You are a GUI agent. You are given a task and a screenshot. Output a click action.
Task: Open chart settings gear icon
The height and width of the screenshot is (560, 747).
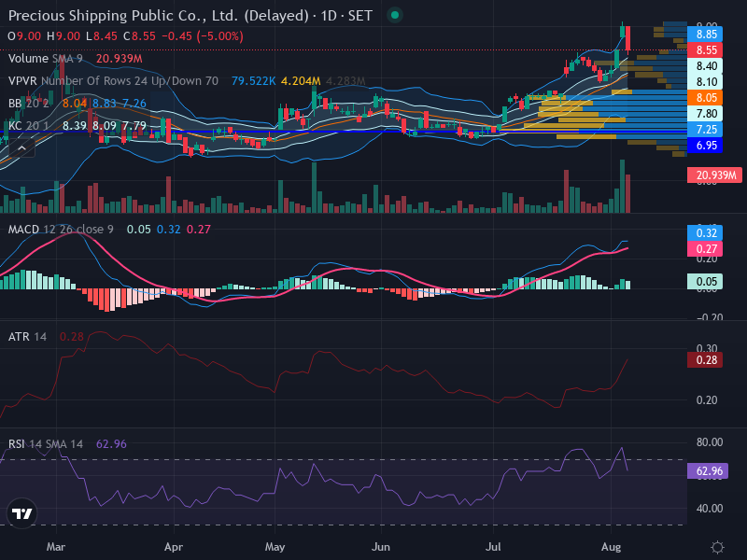pos(717,547)
